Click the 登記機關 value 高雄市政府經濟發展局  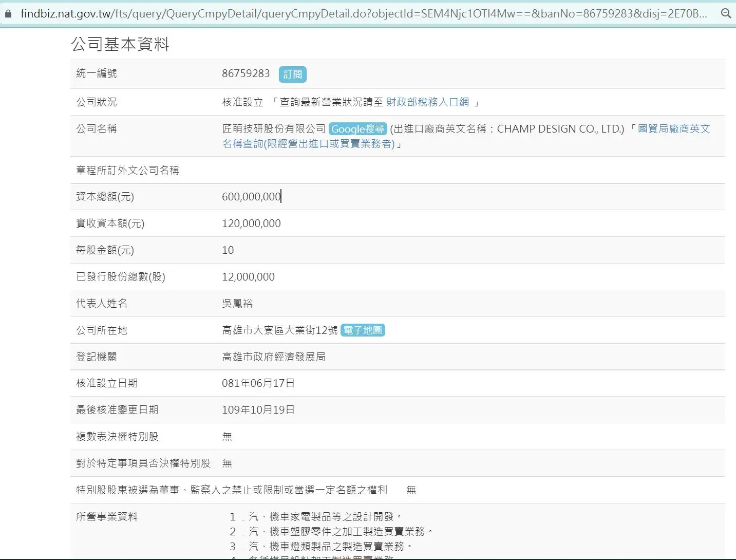(273, 357)
